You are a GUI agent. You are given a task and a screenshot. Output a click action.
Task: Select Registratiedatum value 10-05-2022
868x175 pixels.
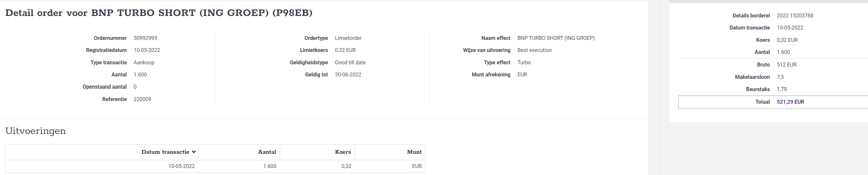click(147, 50)
